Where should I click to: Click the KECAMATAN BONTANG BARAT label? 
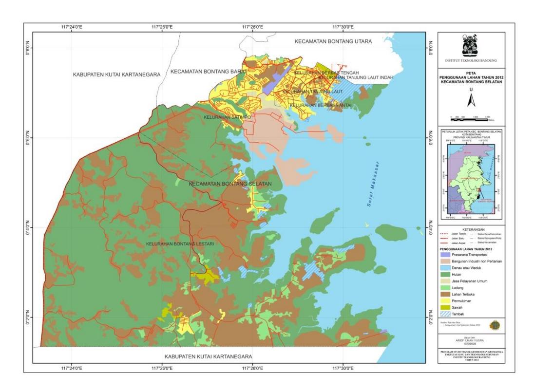[209, 72]
